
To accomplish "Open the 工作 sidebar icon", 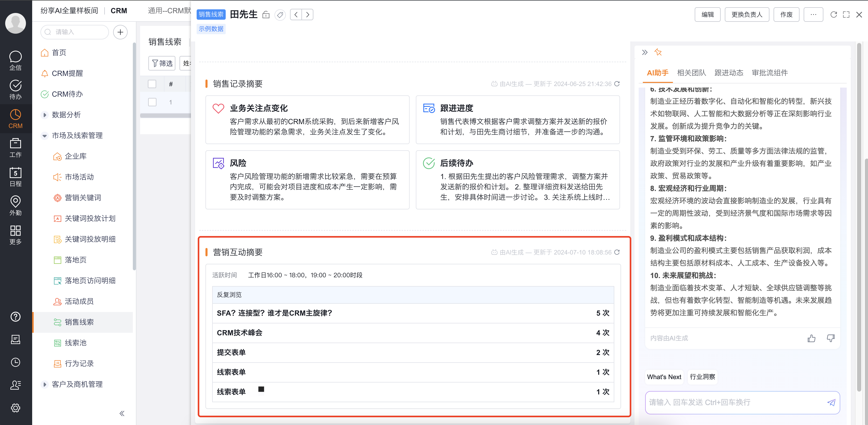I will (16, 148).
